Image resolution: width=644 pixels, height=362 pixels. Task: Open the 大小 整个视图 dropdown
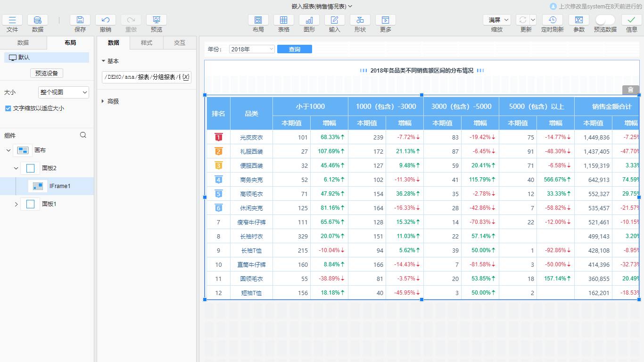pyautogui.click(x=63, y=92)
